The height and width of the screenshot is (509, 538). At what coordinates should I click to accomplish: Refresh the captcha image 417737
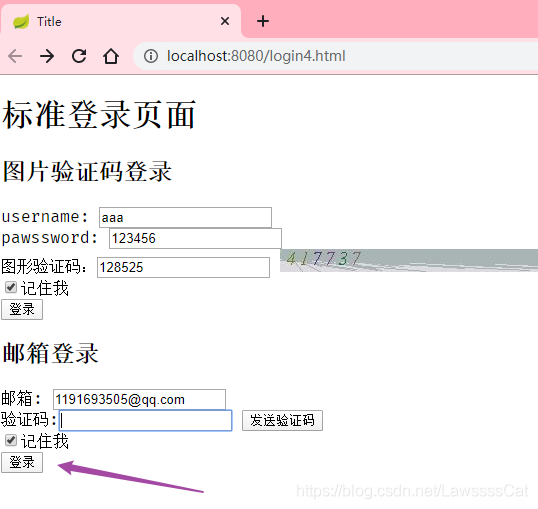tap(409, 261)
